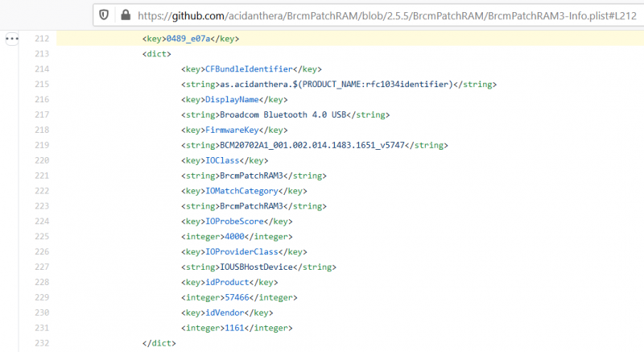Select line number 214
Screen dimensions: 644x352
42,69
